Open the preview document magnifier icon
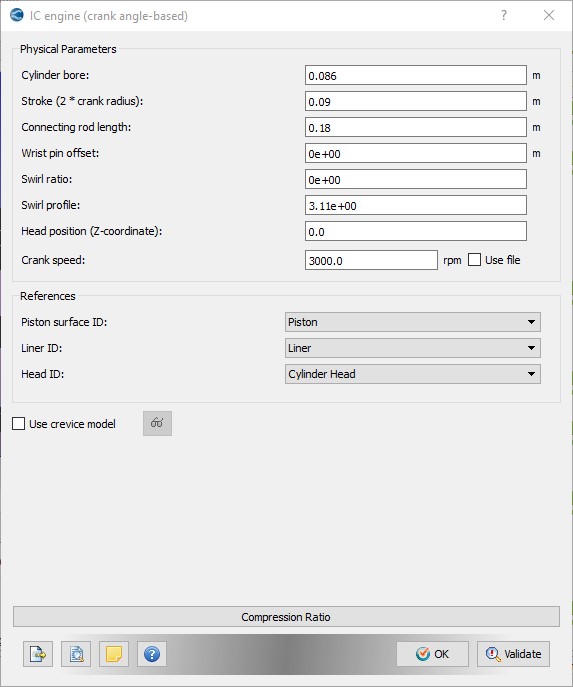Image resolution: width=573 pixels, height=687 pixels. pyautogui.click(x=76, y=654)
